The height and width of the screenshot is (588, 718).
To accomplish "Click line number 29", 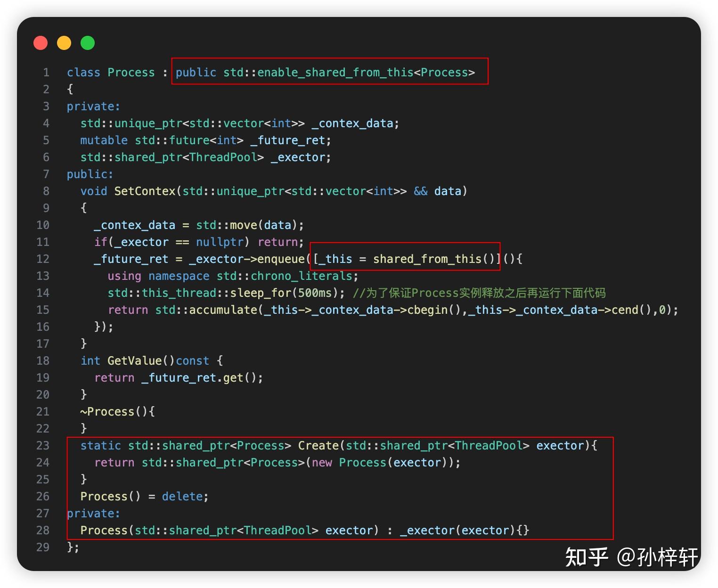I will click(42, 547).
